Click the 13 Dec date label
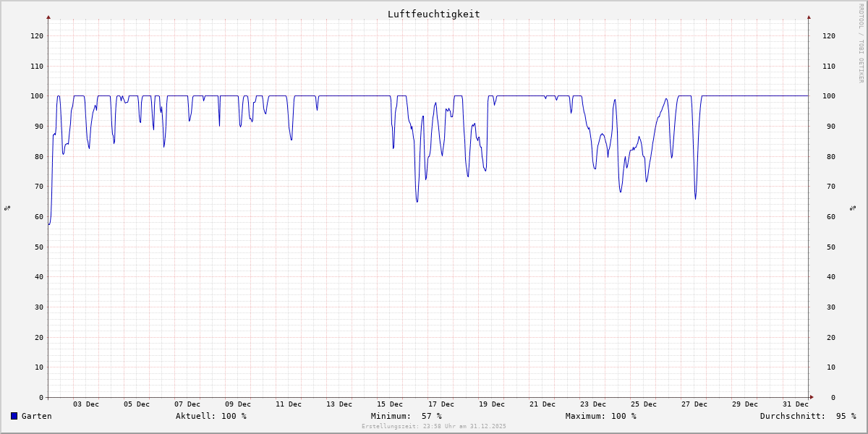868x434 pixels. tap(339, 404)
